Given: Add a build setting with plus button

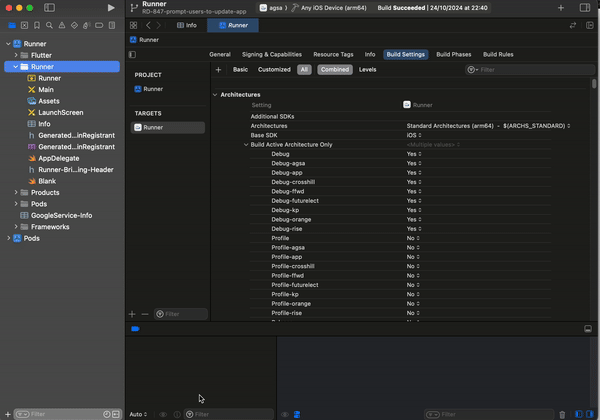Looking at the screenshot, I should tap(218, 70).
